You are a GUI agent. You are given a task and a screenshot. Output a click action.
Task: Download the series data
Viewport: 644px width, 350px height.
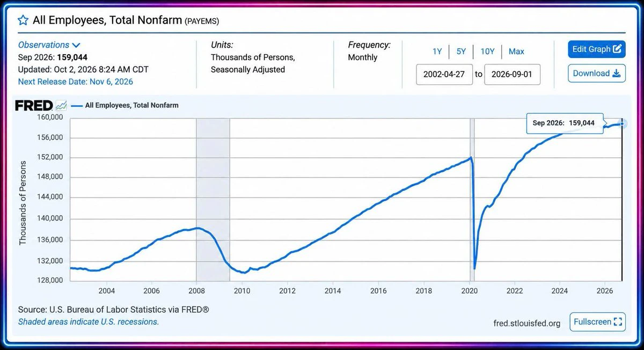click(597, 74)
